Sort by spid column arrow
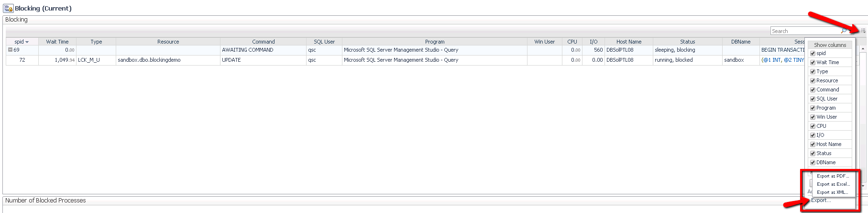This screenshot has width=868, height=213. click(27, 42)
